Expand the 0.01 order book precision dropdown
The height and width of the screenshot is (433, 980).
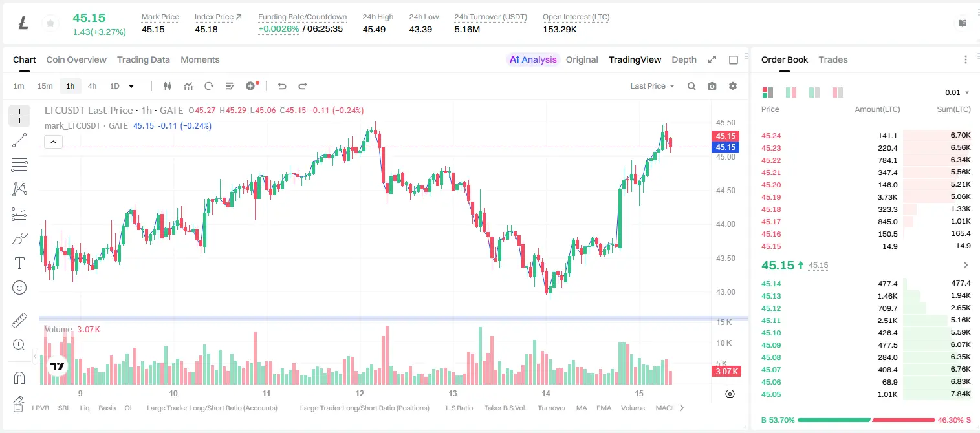tap(957, 92)
